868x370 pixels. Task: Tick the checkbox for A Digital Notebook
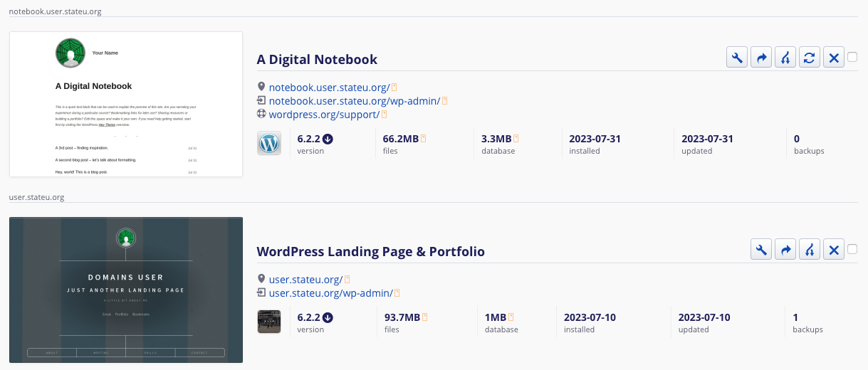pyautogui.click(x=852, y=57)
